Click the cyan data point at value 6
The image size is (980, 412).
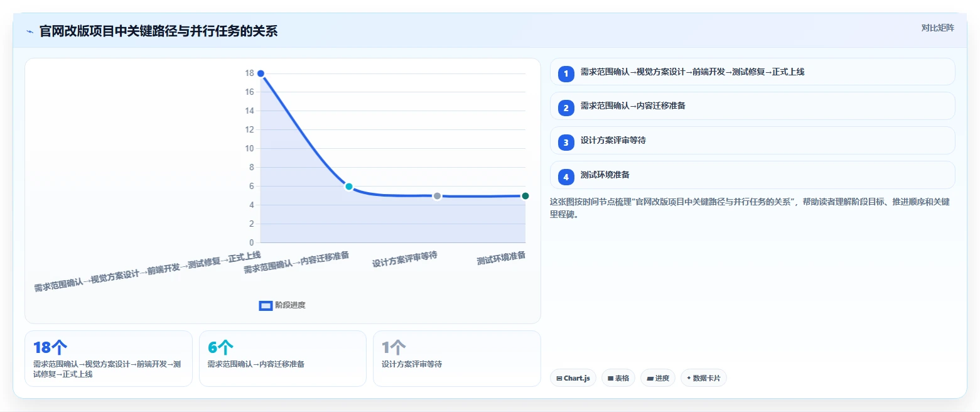click(x=349, y=187)
